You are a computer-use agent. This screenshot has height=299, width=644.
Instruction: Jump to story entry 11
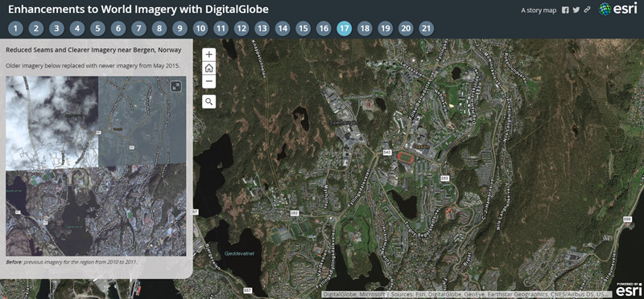[221, 29]
